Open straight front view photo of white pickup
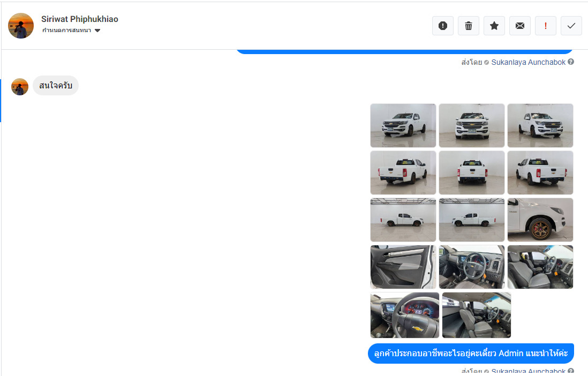Viewport: 588px width, 376px height. coord(472,126)
